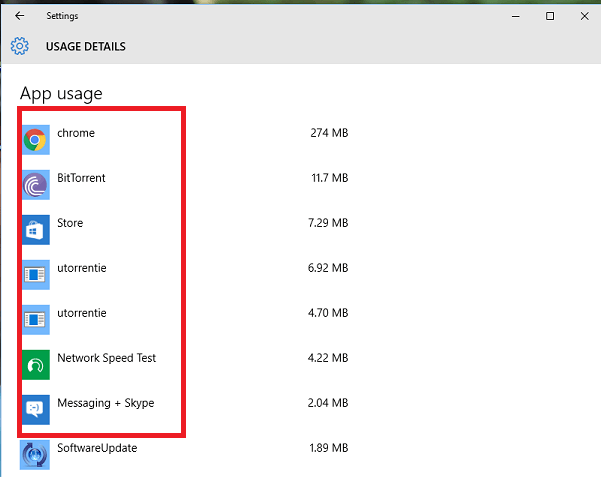
Task: Click the utorrentie icon with 4.70 MB
Action: [x=36, y=320]
